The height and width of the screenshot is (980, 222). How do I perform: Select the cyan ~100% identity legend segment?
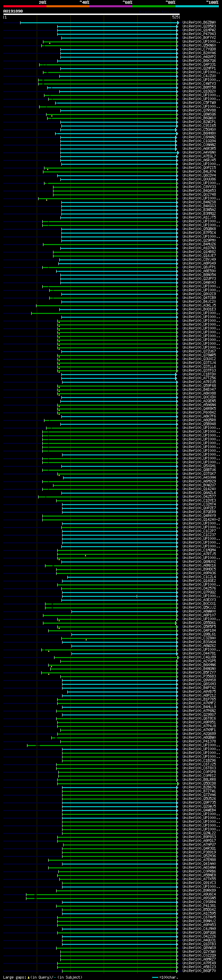click(197, 6)
